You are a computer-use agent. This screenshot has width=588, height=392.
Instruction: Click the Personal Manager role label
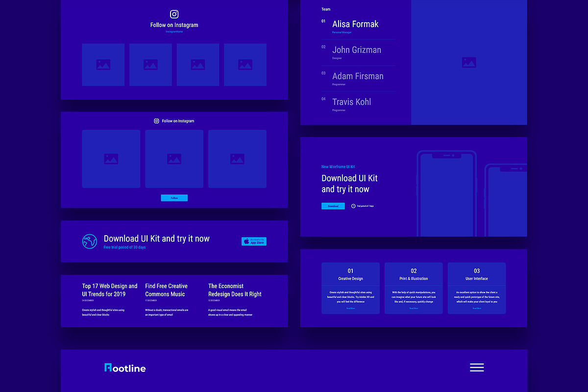(342, 32)
